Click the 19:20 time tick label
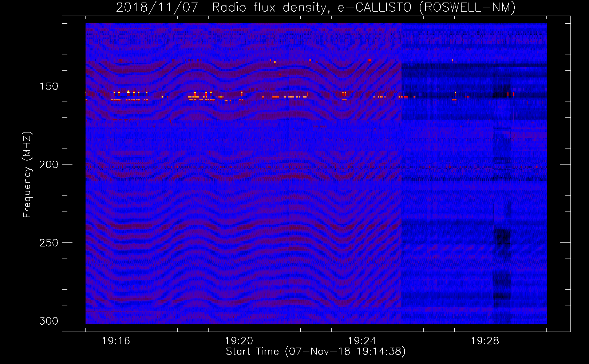Image resolution: width=589 pixels, height=364 pixels. [x=239, y=341]
